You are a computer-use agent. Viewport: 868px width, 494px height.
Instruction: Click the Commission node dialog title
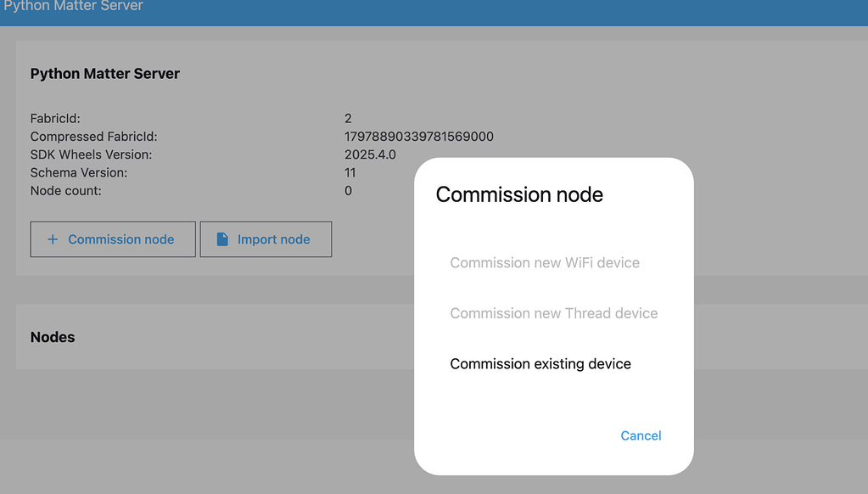click(x=518, y=194)
